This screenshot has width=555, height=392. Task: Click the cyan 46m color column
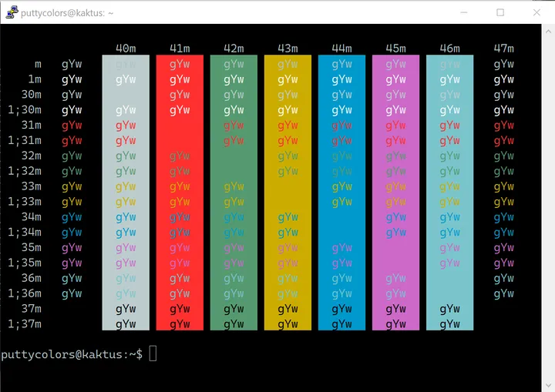[450, 193]
